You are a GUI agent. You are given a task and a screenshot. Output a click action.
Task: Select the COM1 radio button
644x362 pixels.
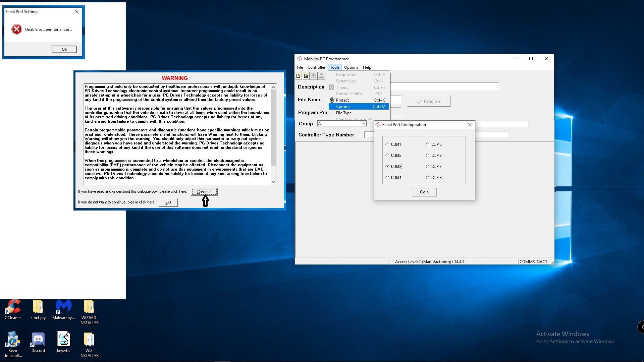pos(387,144)
